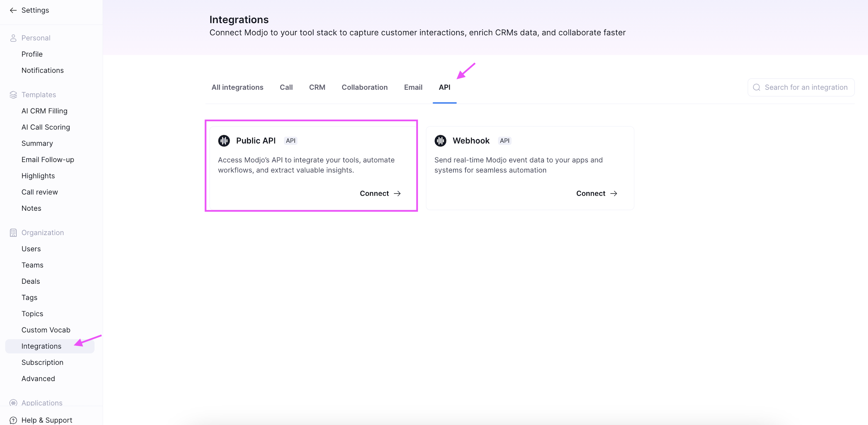Viewport: 868px width, 425px height.
Task: Click the Templates layers icon
Action: coord(13,95)
